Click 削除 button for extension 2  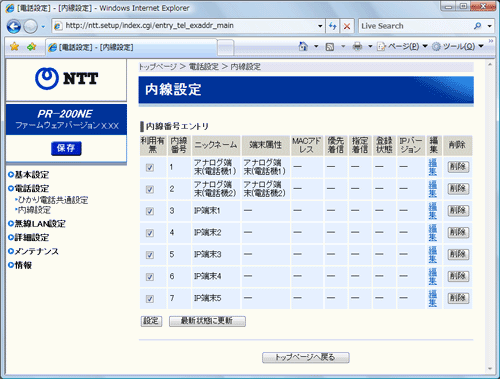(458, 189)
